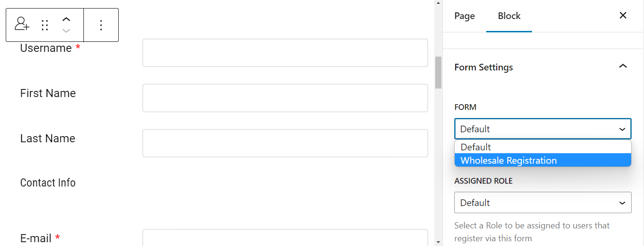Collapse the Form Settings section
Viewport: 644px width, 246px height.
coord(623,67)
